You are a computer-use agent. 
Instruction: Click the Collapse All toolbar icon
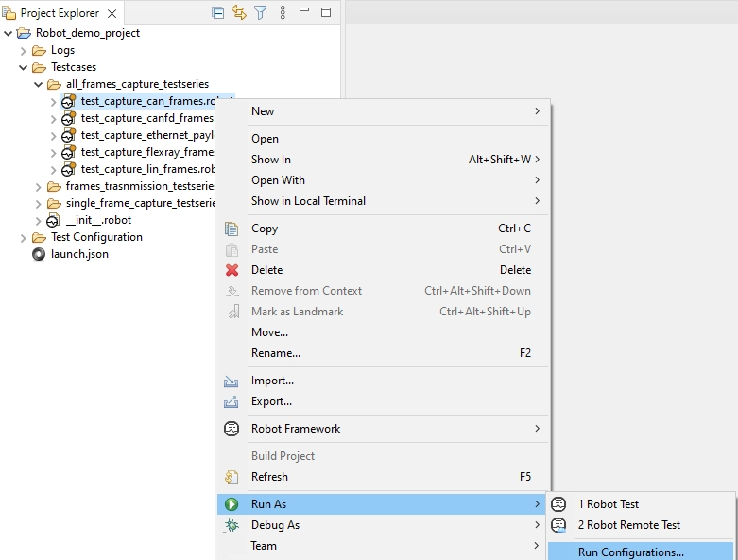[x=218, y=13]
